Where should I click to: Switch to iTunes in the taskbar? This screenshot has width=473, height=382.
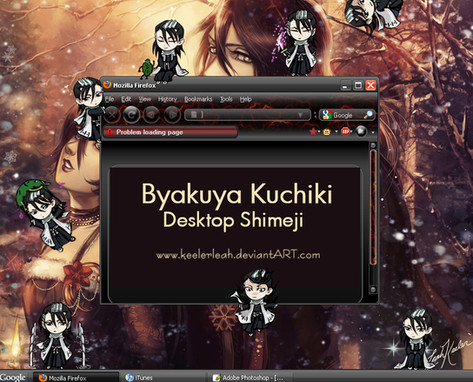point(139,377)
